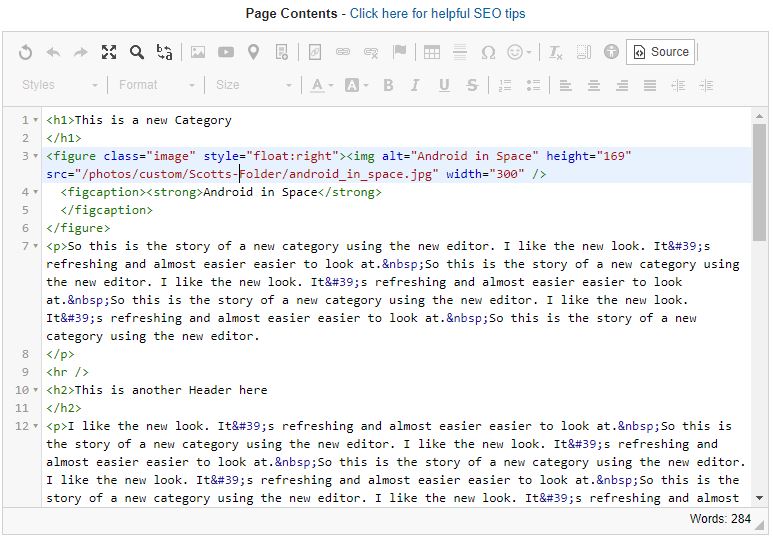Toggle Italic formatting

click(416, 85)
